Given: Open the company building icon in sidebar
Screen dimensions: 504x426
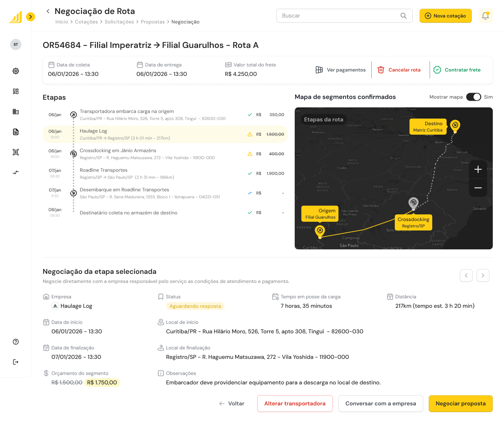Looking at the screenshot, I should click(x=16, y=112).
